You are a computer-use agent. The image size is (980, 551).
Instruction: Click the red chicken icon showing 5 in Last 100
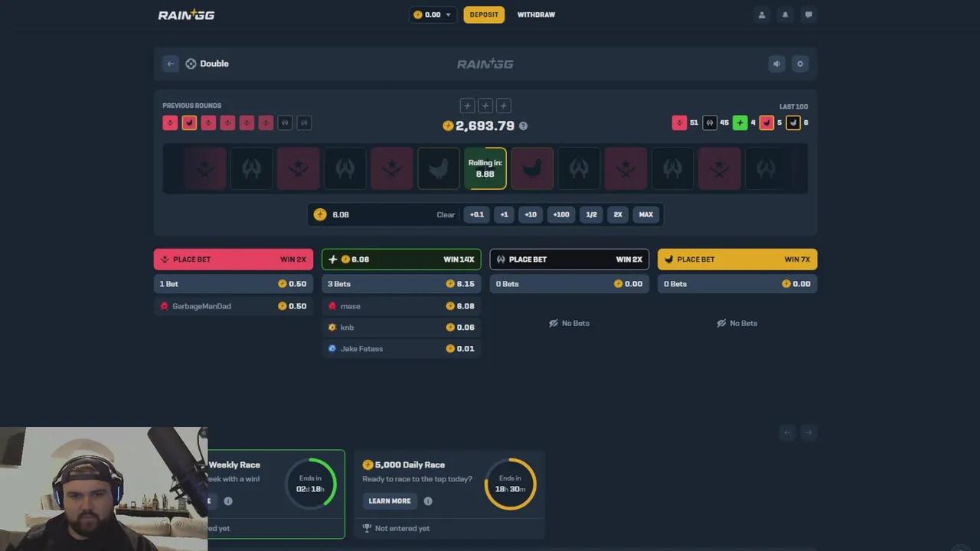(766, 122)
